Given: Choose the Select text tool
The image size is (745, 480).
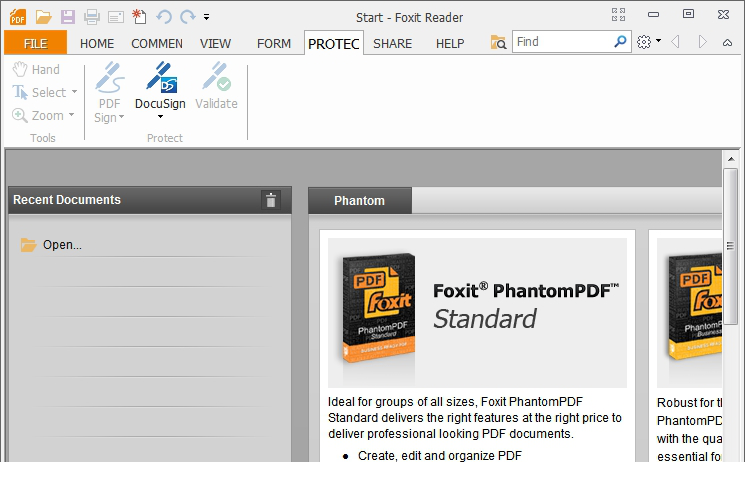Looking at the screenshot, I should 39,92.
